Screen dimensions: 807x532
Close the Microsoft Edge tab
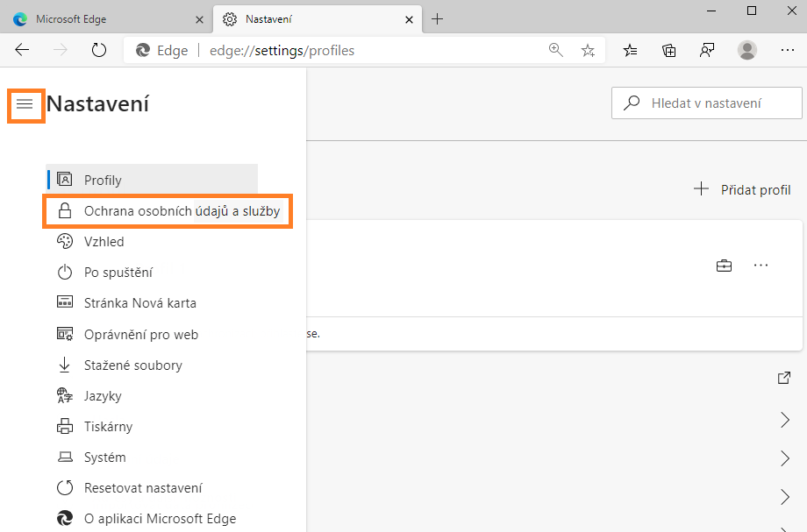pyautogui.click(x=200, y=19)
